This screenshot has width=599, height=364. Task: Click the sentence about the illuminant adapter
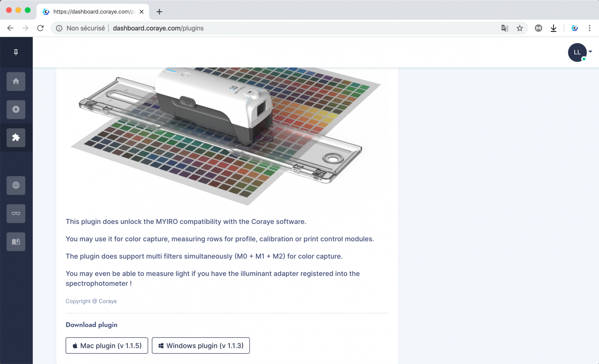213,278
